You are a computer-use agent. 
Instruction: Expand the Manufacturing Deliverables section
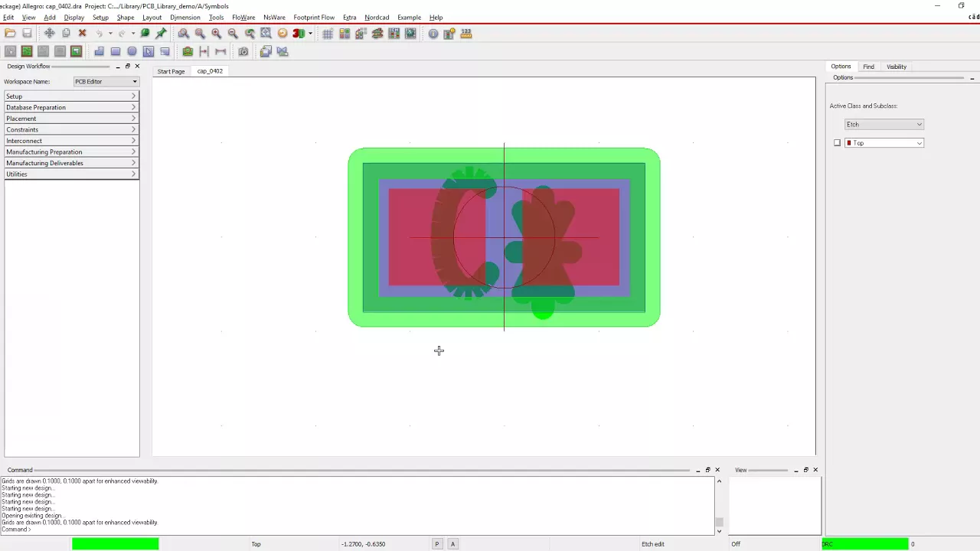click(x=71, y=163)
